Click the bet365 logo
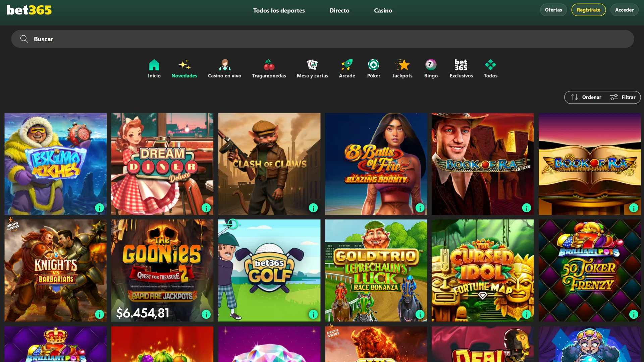Viewport: 644px width, 362px height. 29,10
